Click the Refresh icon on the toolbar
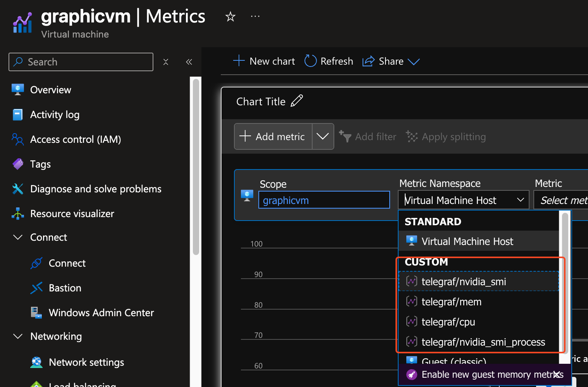This screenshot has height=387, width=588. point(310,61)
